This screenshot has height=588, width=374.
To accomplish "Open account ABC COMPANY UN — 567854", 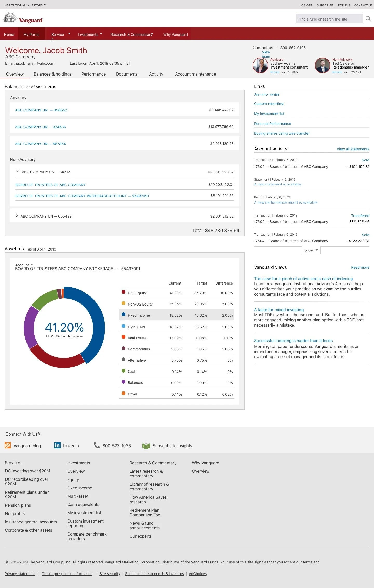I will pyautogui.click(x=41, y=144).
